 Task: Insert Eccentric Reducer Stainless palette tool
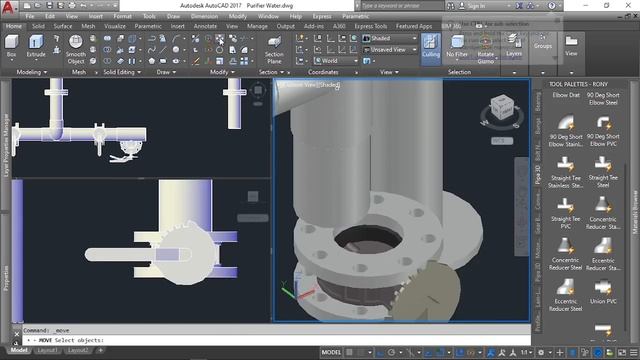pyautogui.click(x=603, y=254)
